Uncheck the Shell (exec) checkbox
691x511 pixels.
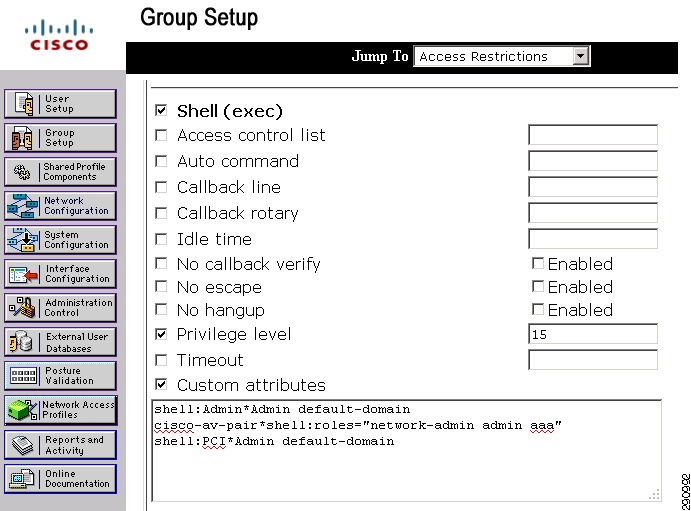tap(161, 110)
